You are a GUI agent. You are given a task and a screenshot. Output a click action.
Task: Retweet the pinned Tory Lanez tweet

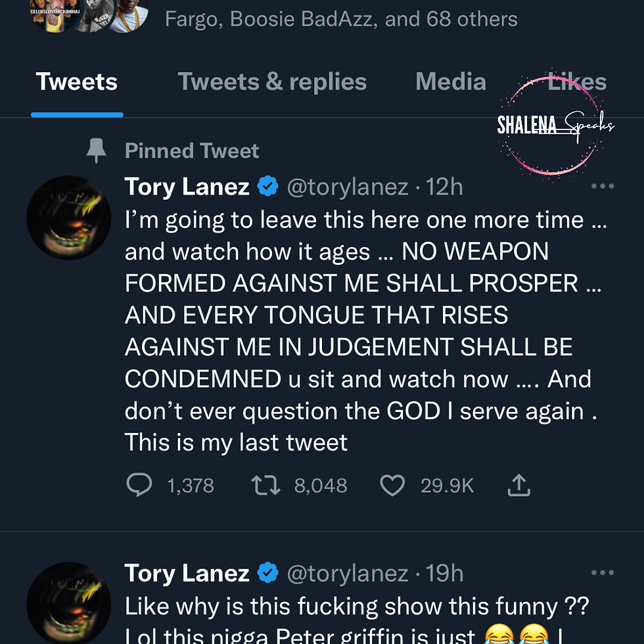click(266, 486)
